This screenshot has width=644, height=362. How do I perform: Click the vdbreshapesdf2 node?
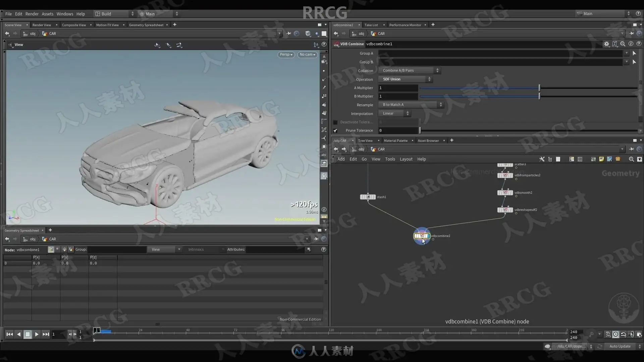point(505,210)
